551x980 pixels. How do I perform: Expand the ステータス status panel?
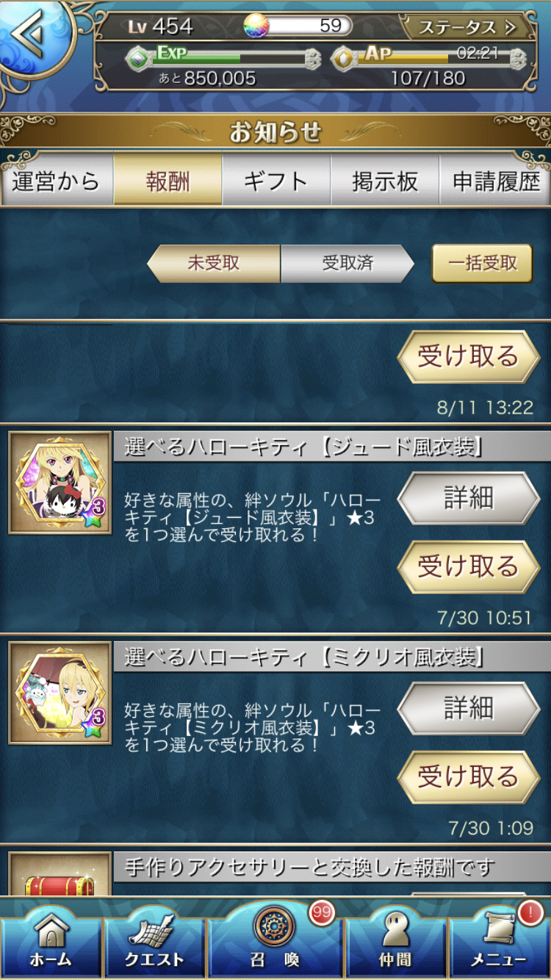[468, 28]
